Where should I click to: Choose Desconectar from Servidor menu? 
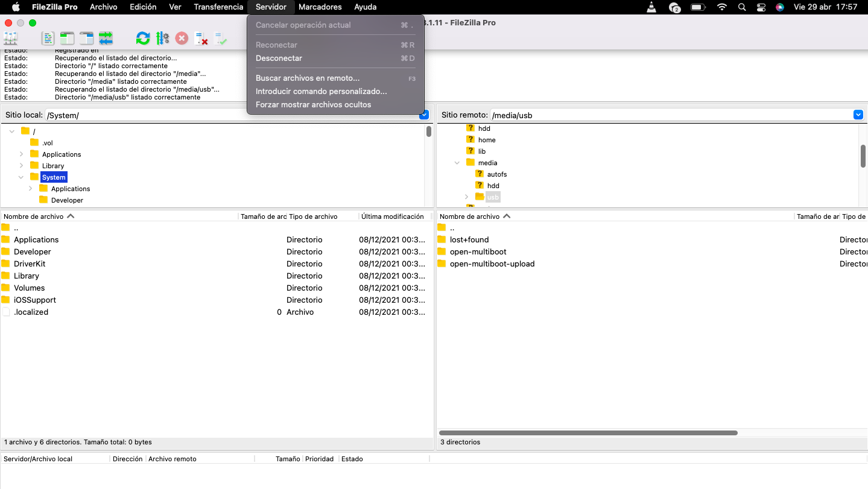[279, 58]
